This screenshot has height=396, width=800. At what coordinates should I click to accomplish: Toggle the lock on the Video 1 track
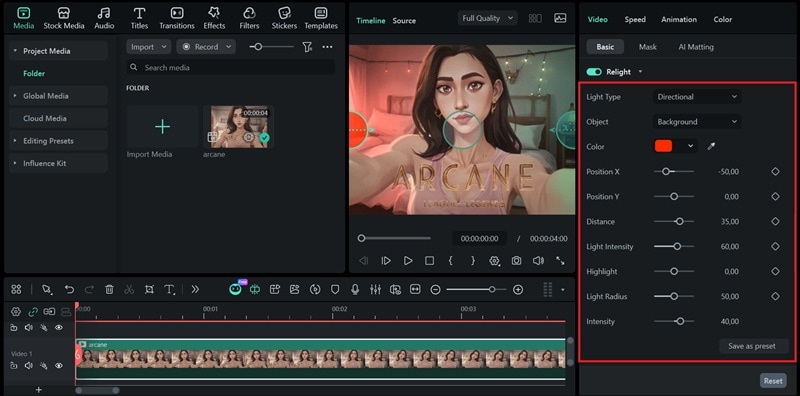(14, 365)
